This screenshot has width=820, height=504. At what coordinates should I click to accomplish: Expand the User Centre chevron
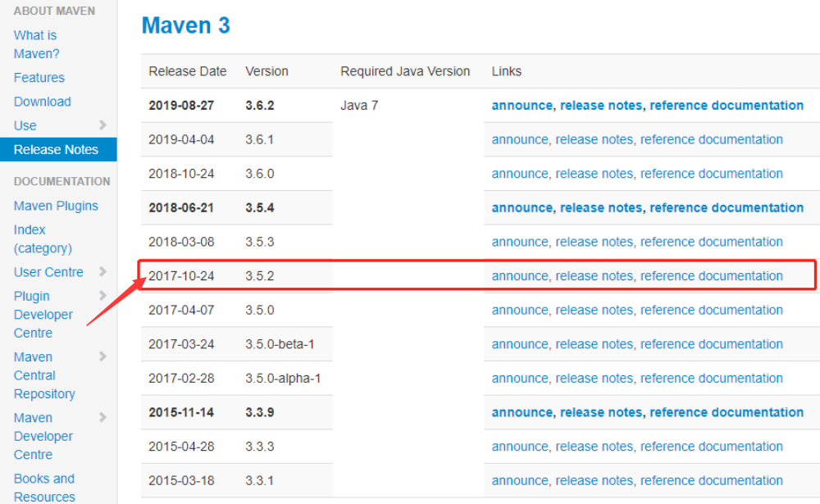point(102,271)
